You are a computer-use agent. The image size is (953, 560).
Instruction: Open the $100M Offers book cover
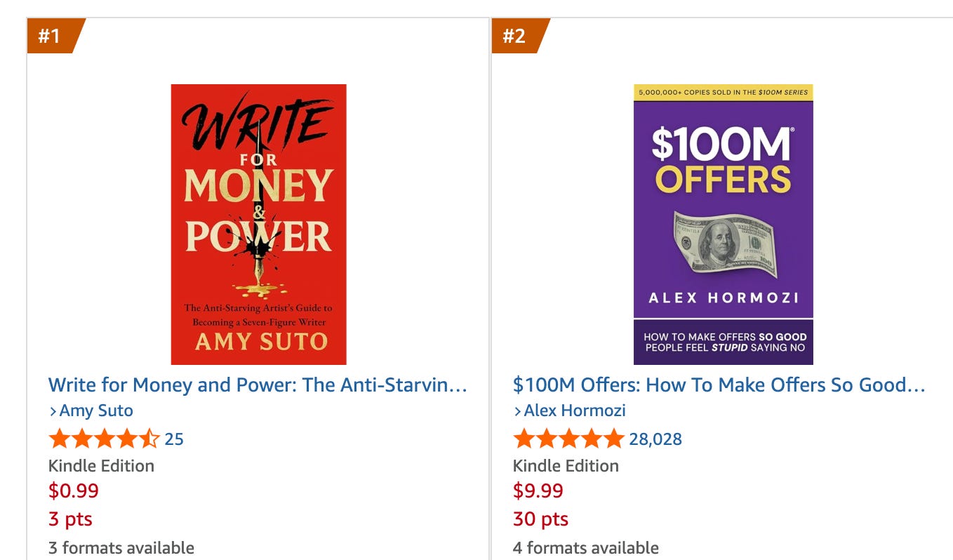click(x=723, y=224)
